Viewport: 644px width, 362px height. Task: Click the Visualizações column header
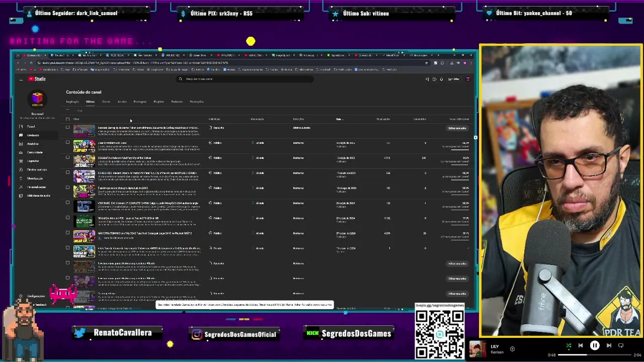tap(383, 119)
